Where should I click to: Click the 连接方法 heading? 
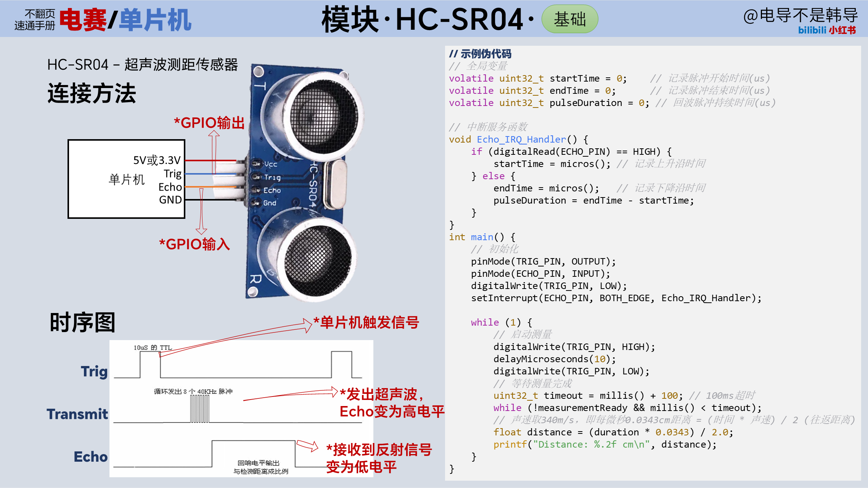[92, 93]
